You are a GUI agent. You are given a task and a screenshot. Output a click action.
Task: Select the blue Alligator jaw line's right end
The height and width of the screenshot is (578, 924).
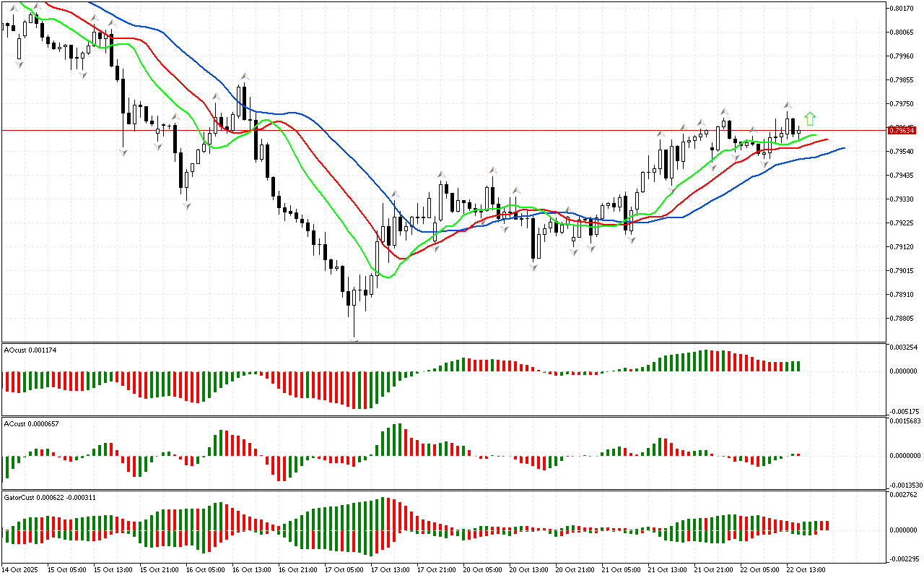[843, 147]
